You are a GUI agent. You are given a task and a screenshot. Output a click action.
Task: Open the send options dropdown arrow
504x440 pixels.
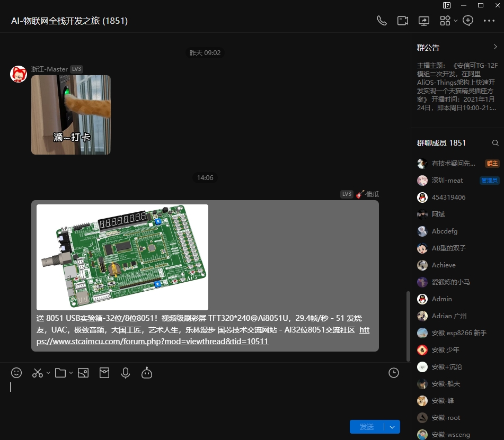[393, 427]
